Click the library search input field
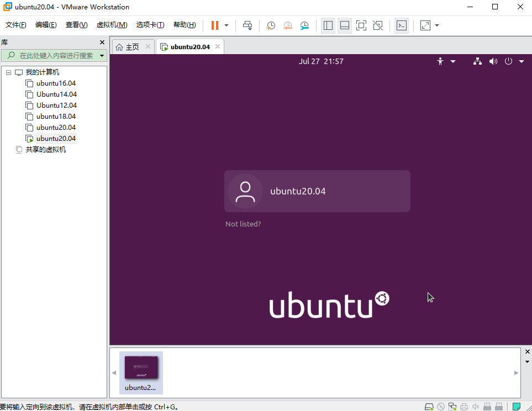532x411 pixels. (54, 55)
